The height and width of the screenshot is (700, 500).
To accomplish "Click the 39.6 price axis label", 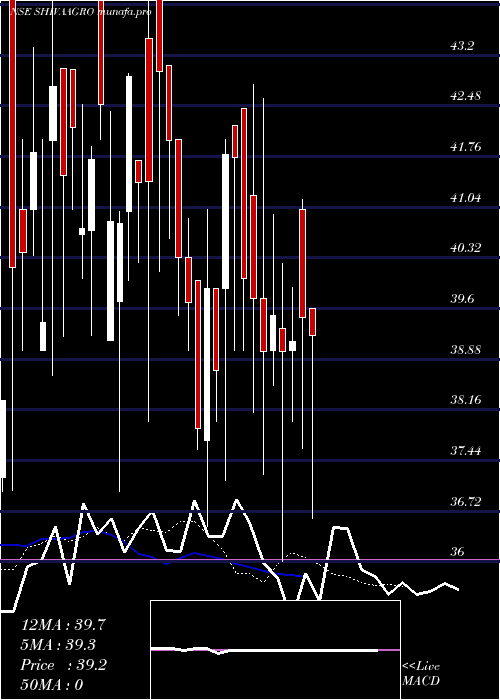I will (x=462, y=298).
